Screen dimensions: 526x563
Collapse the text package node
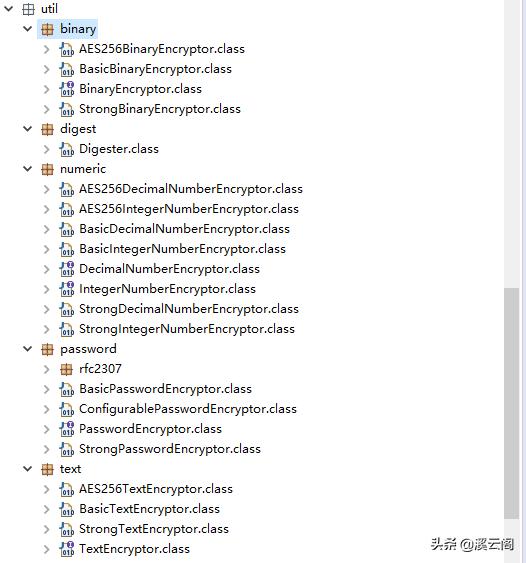[x=28, y=469]
